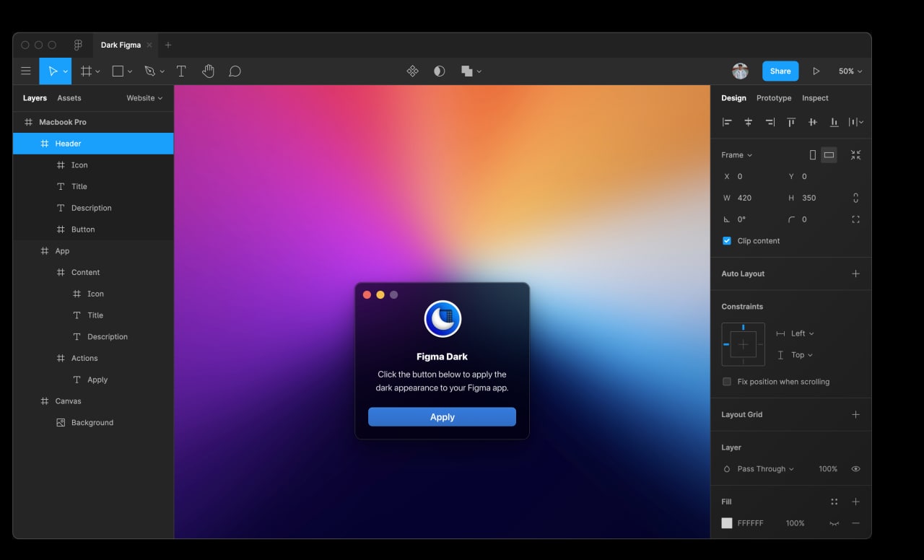Switch to the Design tab
The image size is (924, 560).
(733, 98)
